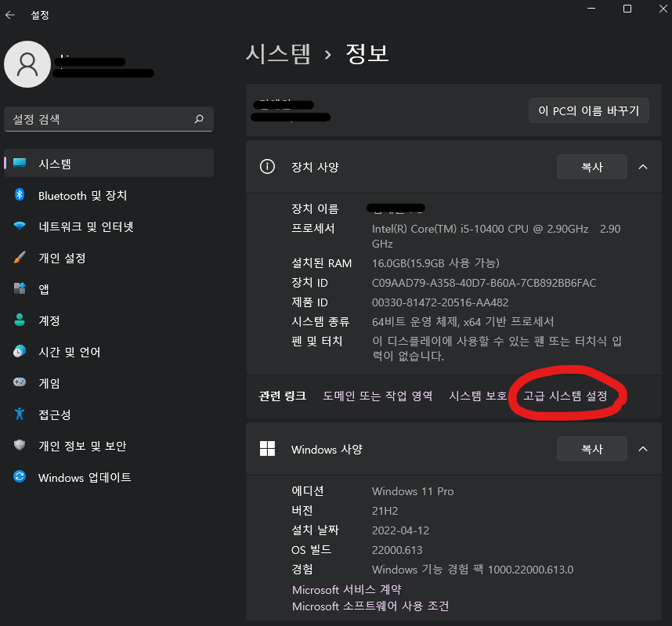Screen dimensions: 672x626
Task: Open 고급 시스템 설정 link
Action: (565, 396)
